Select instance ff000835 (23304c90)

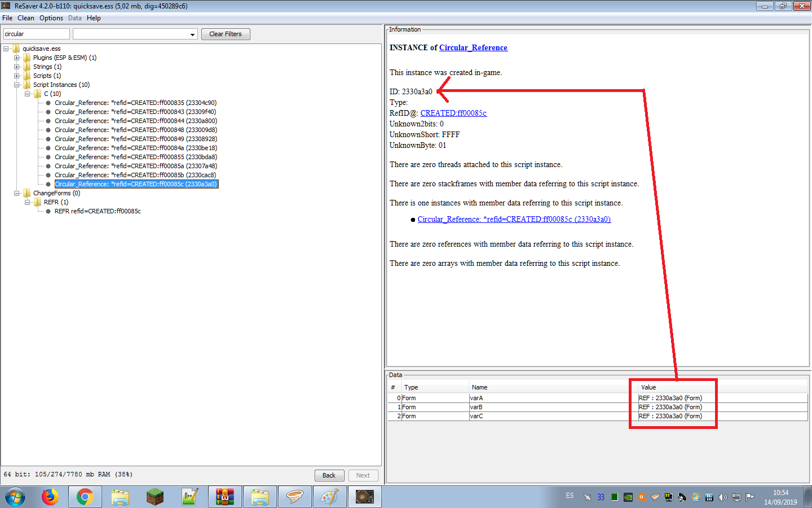(x=135, y=103)
